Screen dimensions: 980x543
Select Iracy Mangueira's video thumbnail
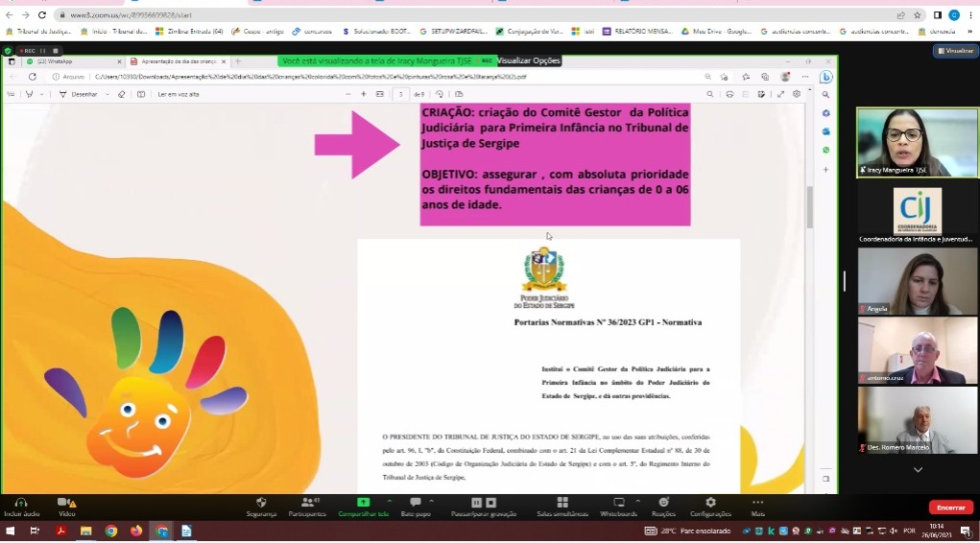(x=917, y=142)
